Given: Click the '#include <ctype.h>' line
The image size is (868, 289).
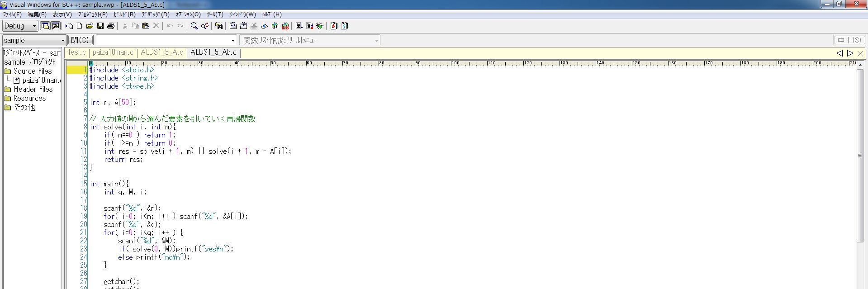Looking at the screenshot, I should pyautogui.click(x=122, y=86).
